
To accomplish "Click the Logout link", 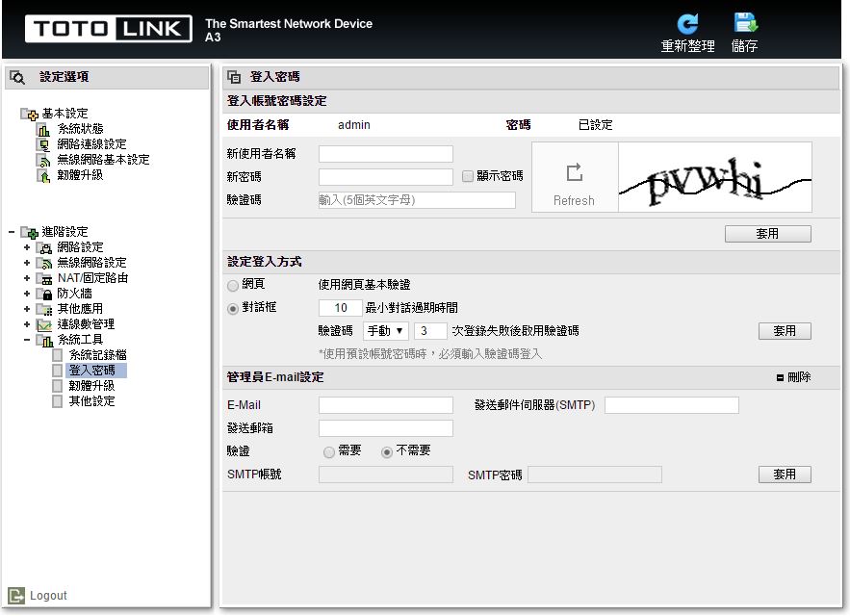I will [48, 596].
